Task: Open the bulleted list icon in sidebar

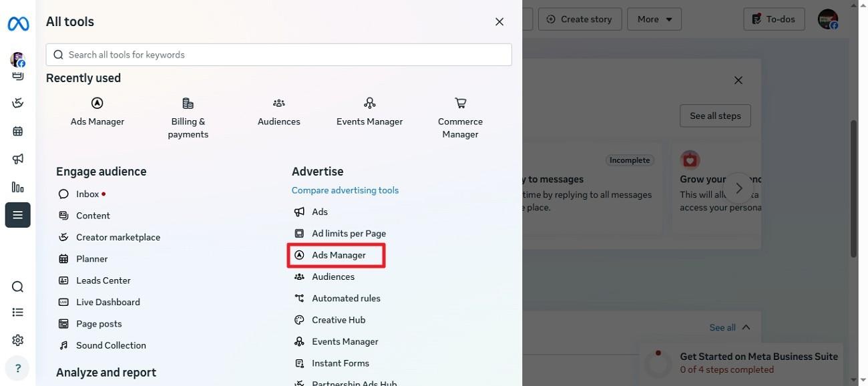Action: 18,312
